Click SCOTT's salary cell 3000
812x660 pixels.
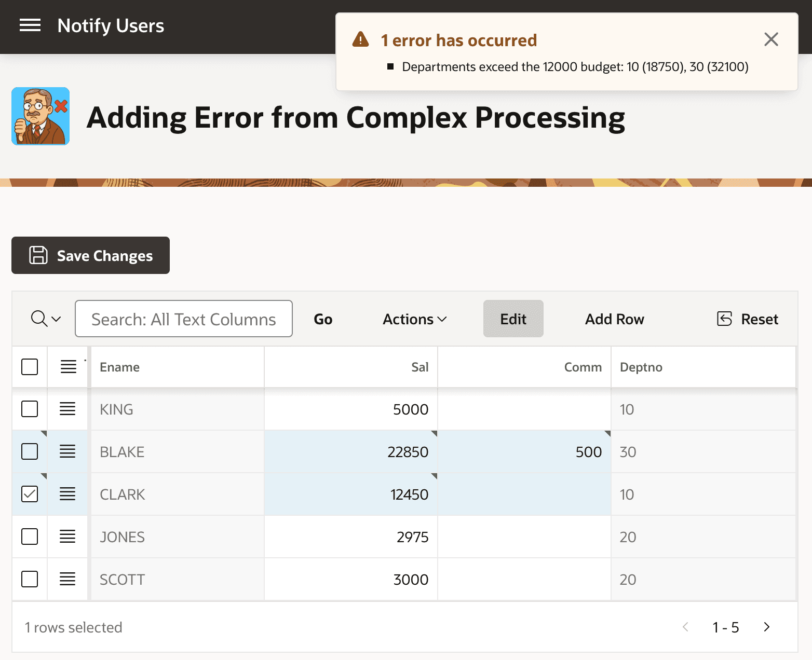click(351, 580)
